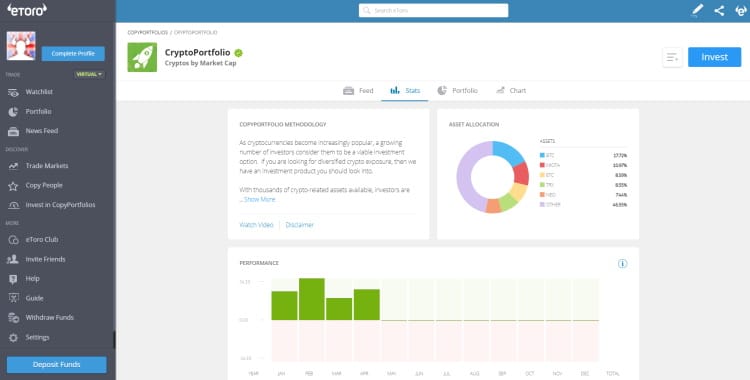Open the Watch Video link
The width and height of the screenshot is (750, 380).
point(256,225)
